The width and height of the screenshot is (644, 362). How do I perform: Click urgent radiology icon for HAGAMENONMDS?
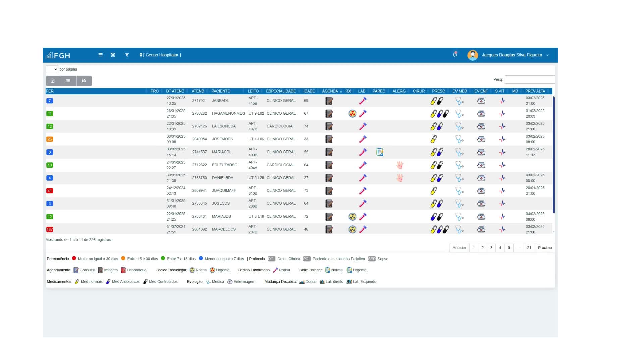(352, 114)
